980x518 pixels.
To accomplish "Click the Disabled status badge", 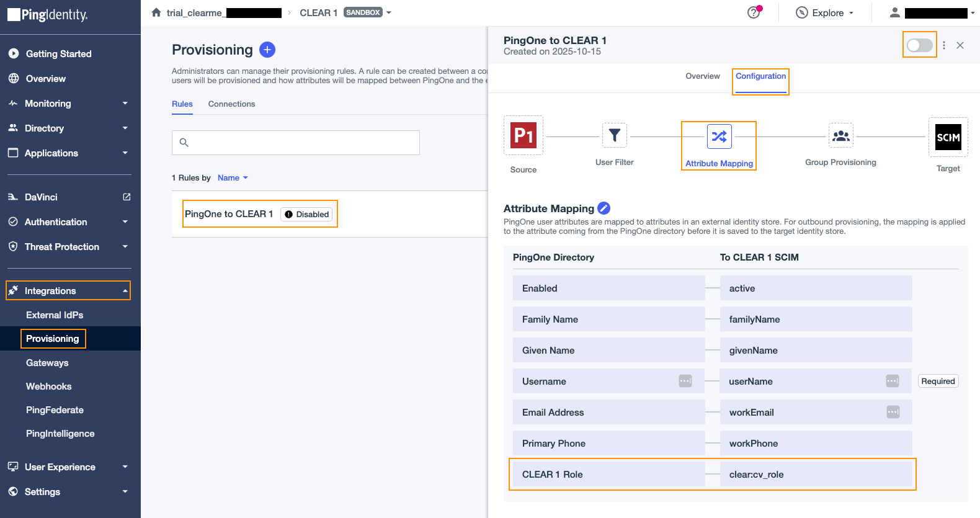I will pyautogui.click(x=307, y=215).
